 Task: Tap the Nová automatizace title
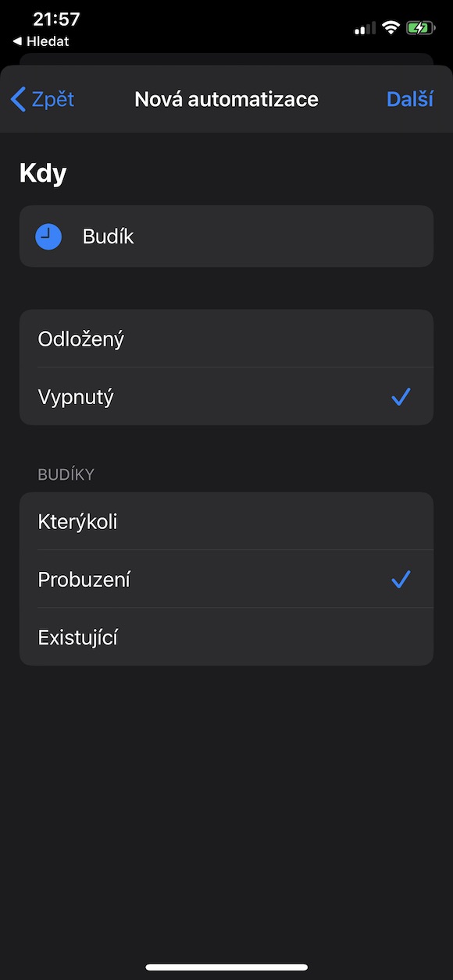226,99
